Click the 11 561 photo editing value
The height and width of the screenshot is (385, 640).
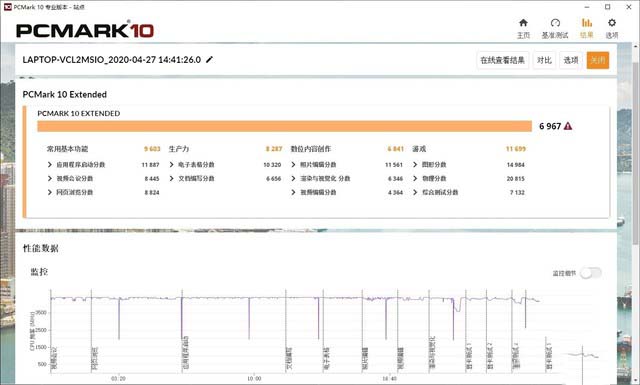coord(393,165)
